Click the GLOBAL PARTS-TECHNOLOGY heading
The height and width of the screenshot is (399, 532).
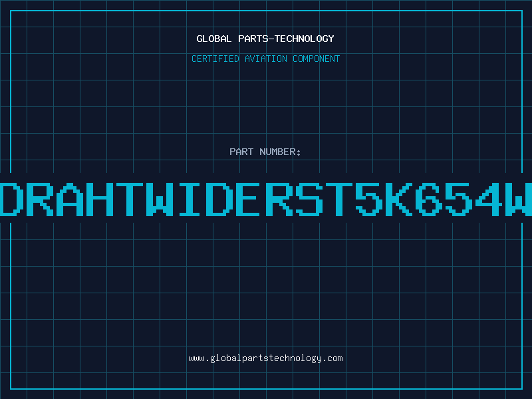[265, 39]
